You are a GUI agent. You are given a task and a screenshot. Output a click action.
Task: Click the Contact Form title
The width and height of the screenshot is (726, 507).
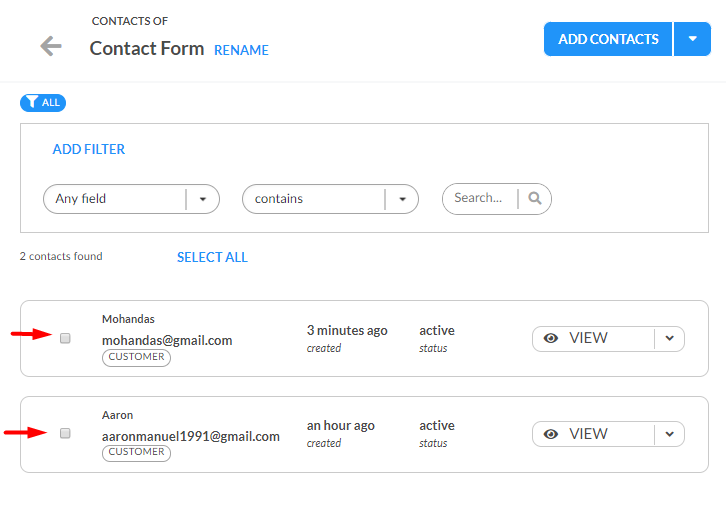click(147, 49)
